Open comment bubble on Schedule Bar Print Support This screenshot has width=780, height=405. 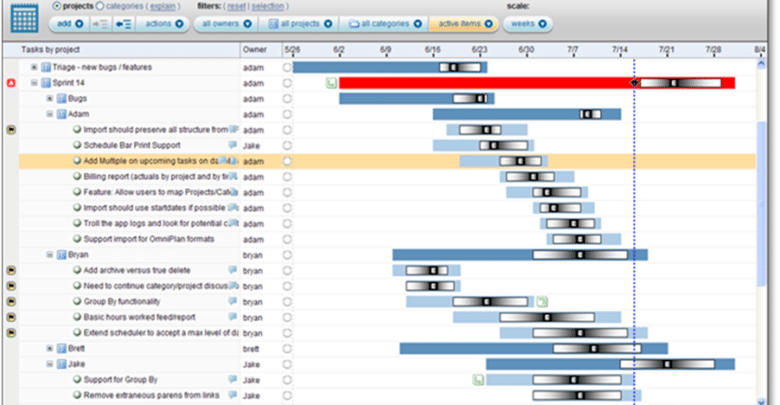click(232, 145)
